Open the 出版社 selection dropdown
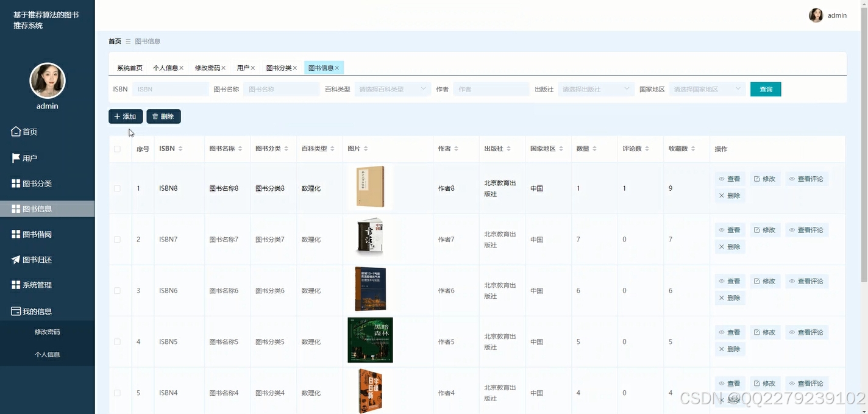The height and width of the screenshot is (414, 868). 596,88
